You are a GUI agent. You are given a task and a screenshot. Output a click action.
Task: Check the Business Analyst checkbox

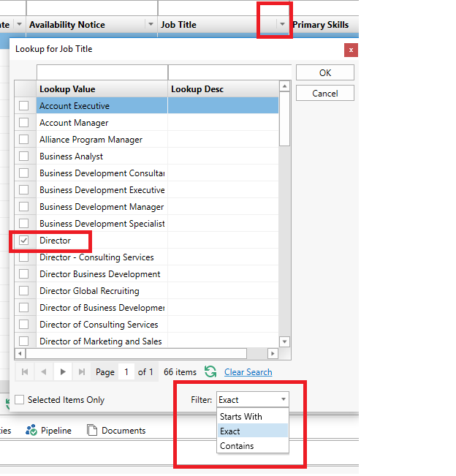click(23, 156)
